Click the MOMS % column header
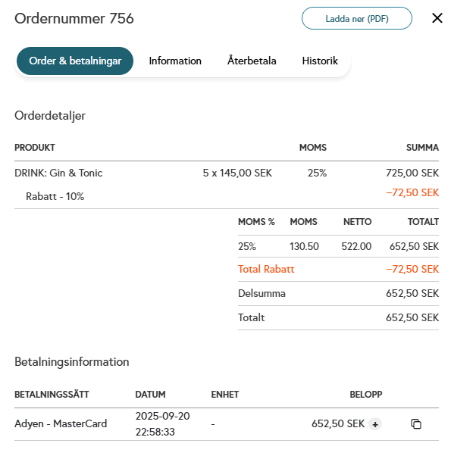This screenshot has width=476, height=456. coord(256,222)
